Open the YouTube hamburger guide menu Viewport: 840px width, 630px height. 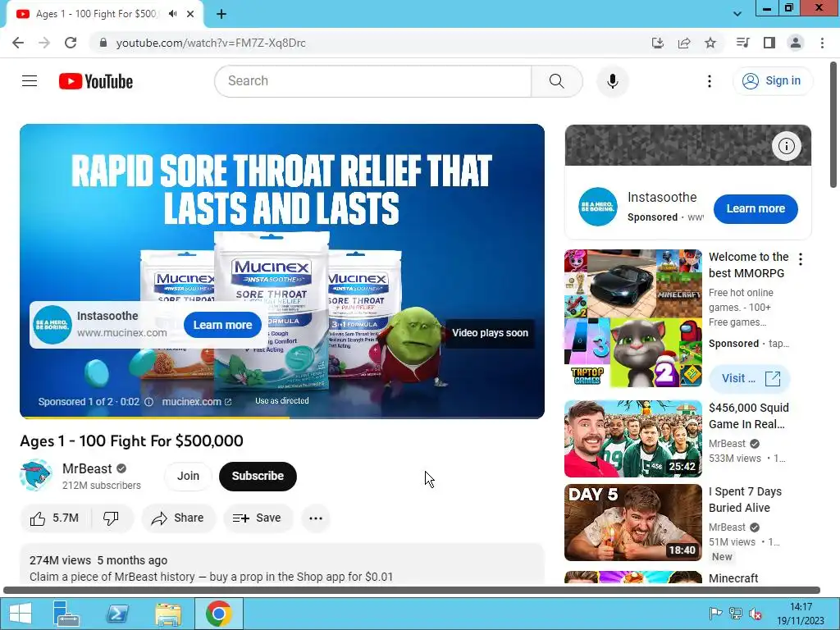(30, 81)
